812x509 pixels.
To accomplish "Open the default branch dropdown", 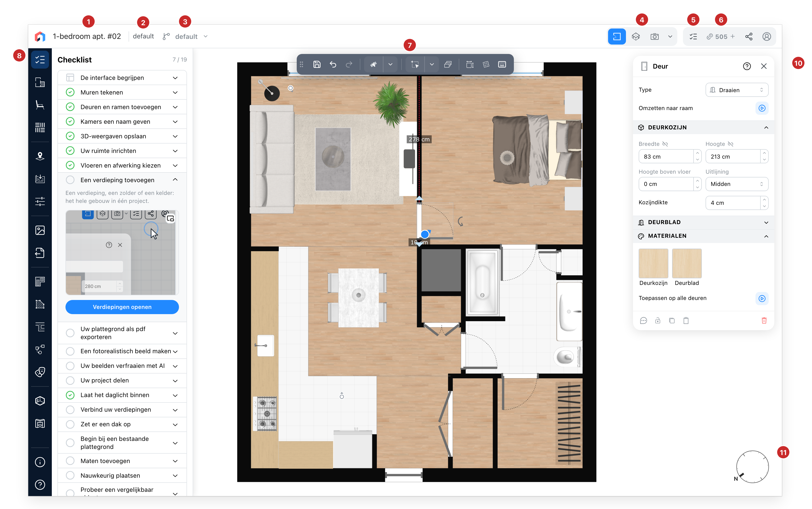I will point(186,36).
